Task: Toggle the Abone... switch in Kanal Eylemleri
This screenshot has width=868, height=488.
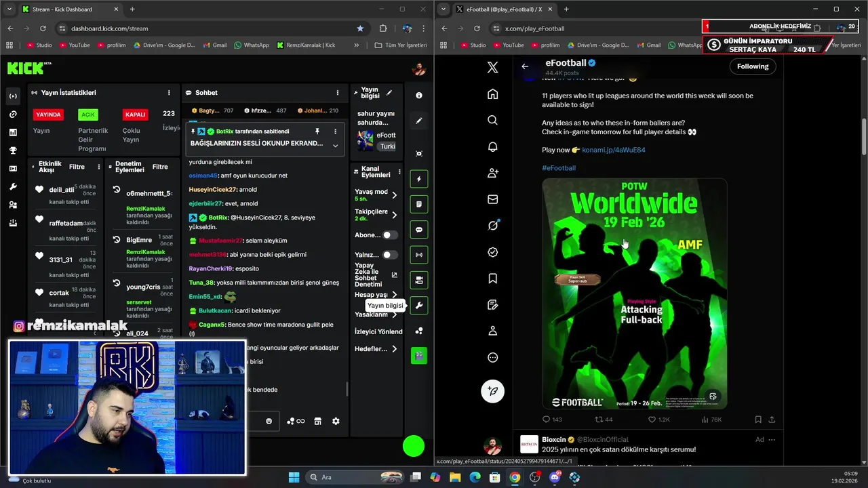Action: coord(390,235)
